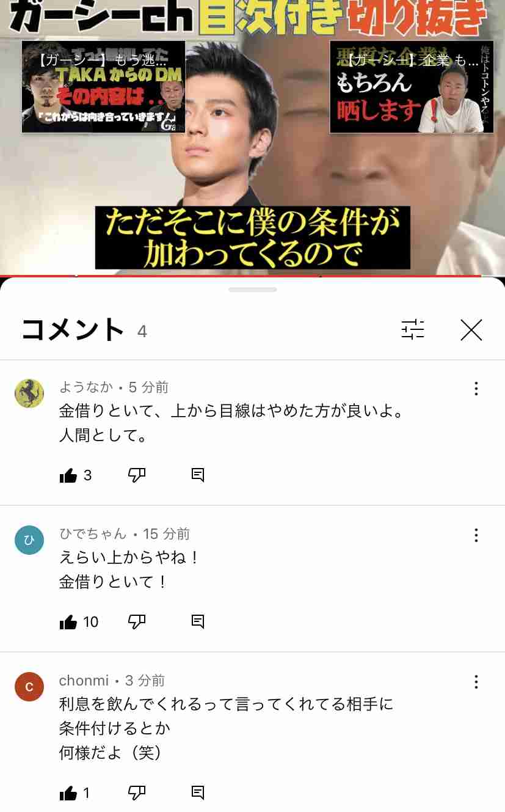The width and height of the screenshot is (505, 812).
Task: Open the TAKAからのDM suggested video card
Action: [x=104, y=87]
